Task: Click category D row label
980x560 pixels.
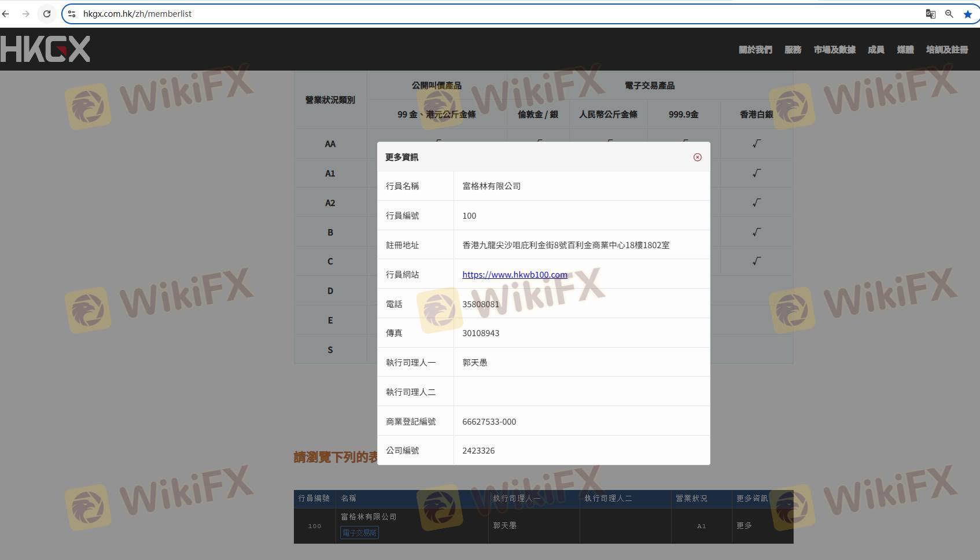Action: [x=330, y=291]
